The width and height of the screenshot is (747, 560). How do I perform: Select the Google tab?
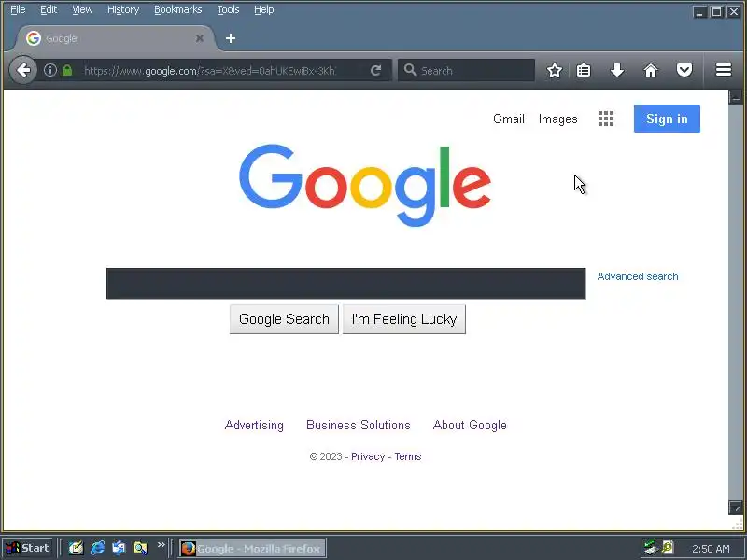[114, 38]
